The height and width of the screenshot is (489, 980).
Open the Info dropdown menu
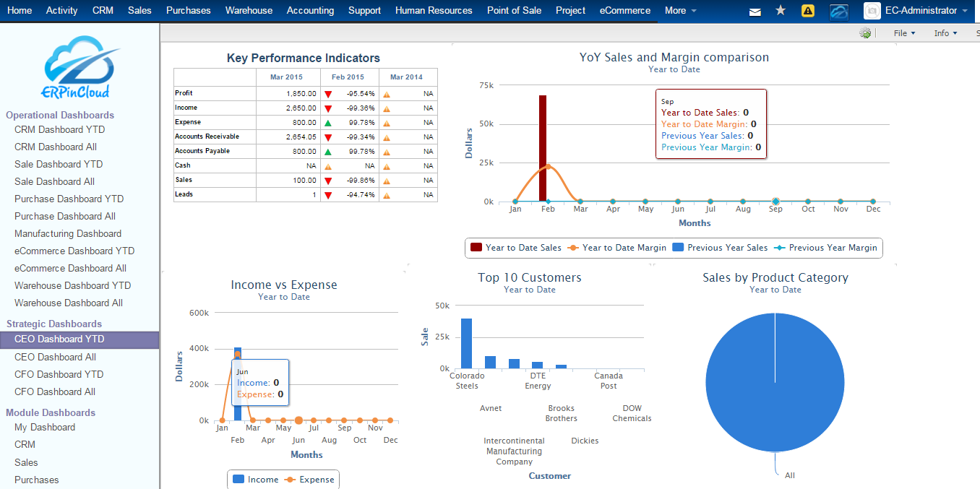pyautogui.click(x=945, y=33)
